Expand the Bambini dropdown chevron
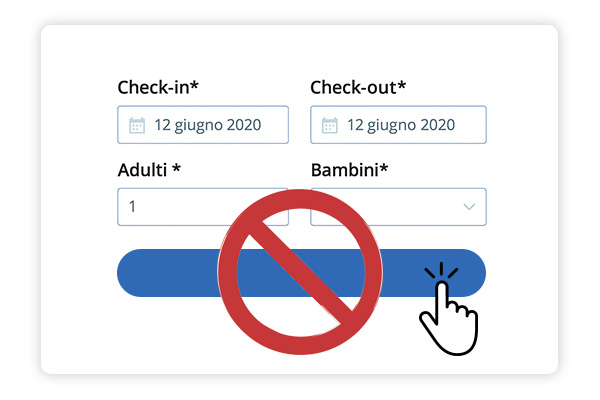This screenshot has height=400, width=600. [x=469, y=207]
